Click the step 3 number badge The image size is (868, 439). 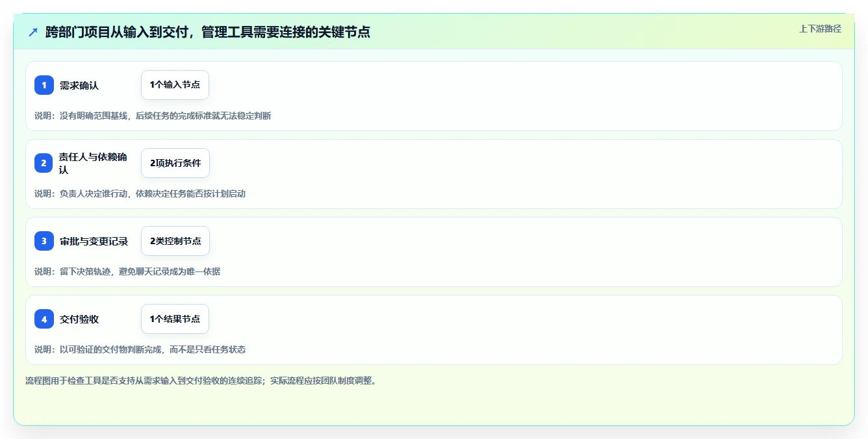pyautogui.click(x=44, y=241)
